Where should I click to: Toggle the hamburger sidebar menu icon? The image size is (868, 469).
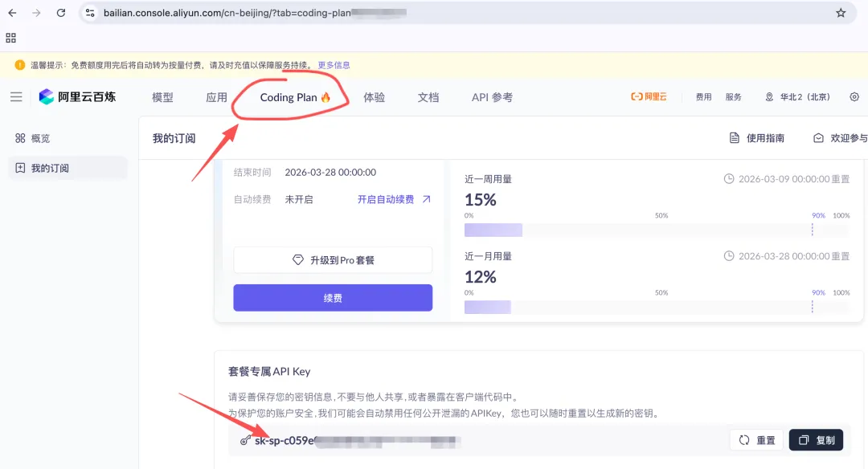pyautogui.click(x=16, y=97)
